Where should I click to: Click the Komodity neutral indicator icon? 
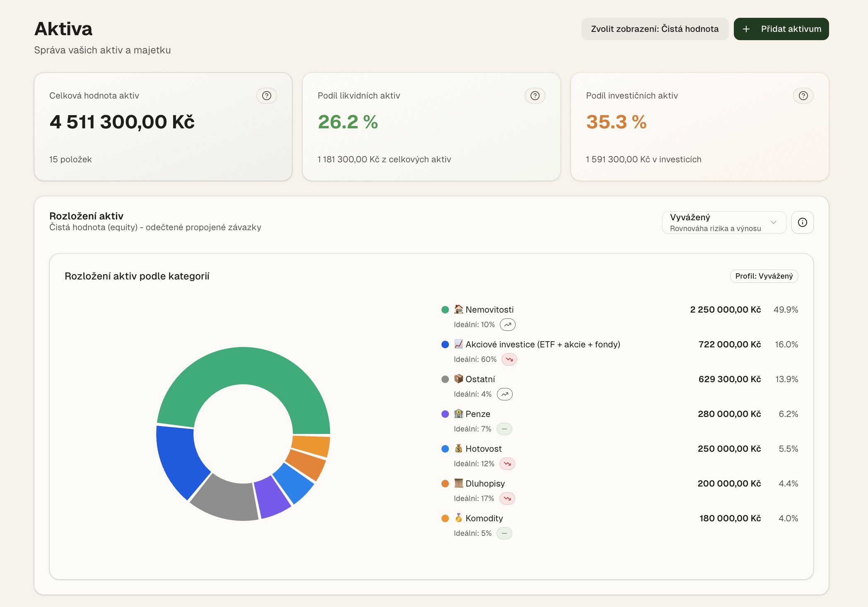point(504,533)
